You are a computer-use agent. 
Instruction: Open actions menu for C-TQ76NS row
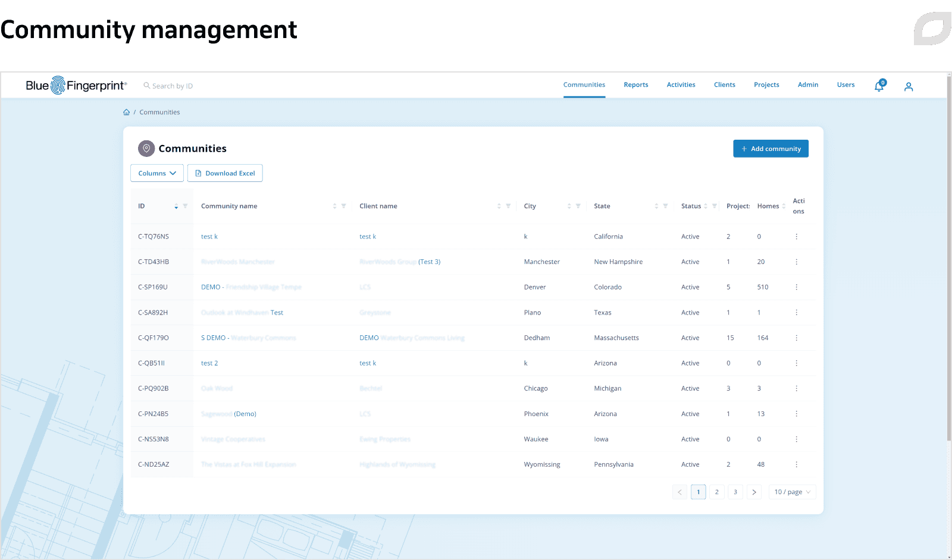pos(796,237)
